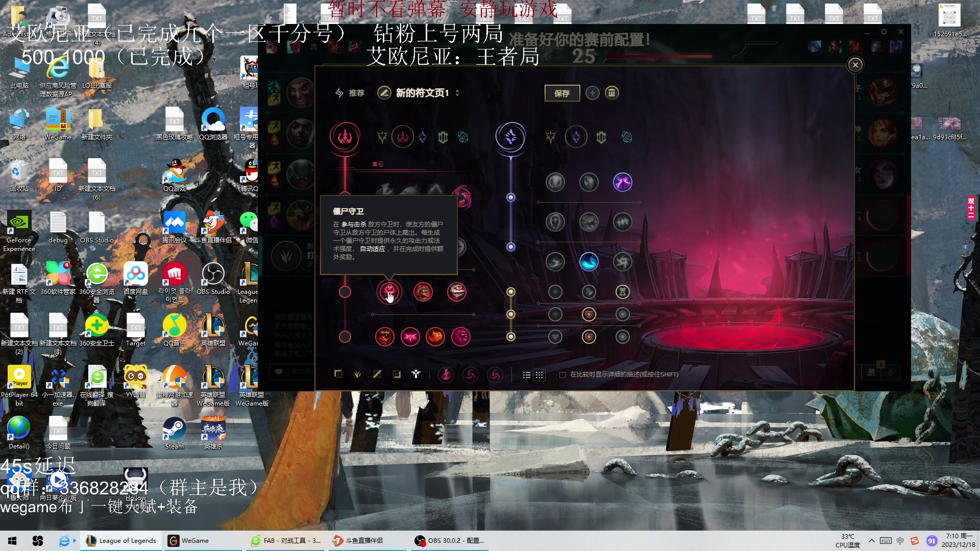Open the secondary Sorcery path emblem
980x551 pixels.
click(x=510, y=137)
